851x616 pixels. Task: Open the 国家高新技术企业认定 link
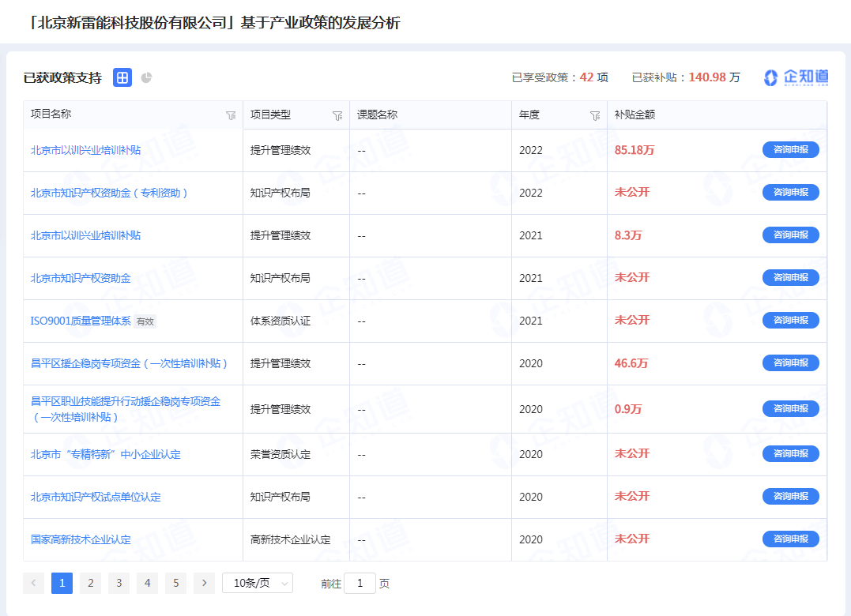click(x=81, y=539)
